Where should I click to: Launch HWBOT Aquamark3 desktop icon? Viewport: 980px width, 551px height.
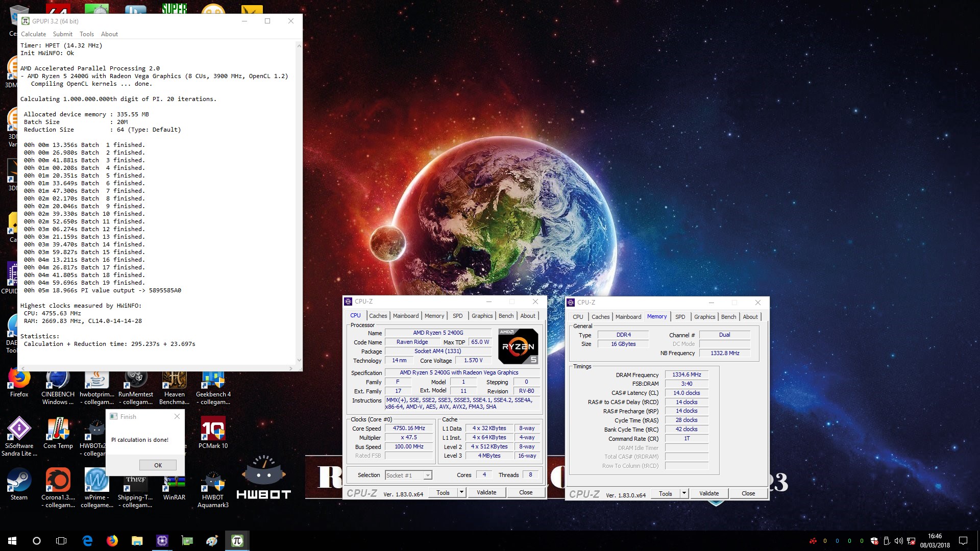click(213, 488)
